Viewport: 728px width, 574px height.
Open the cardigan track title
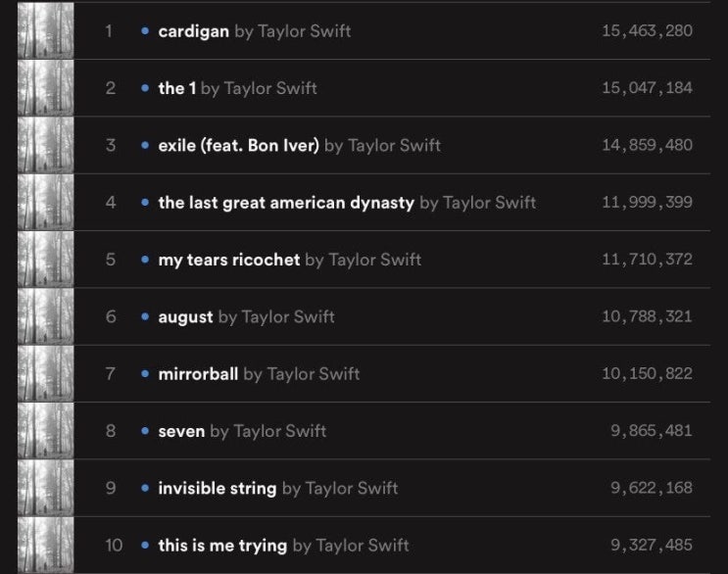pyautogui.click(x=194, y=31)
